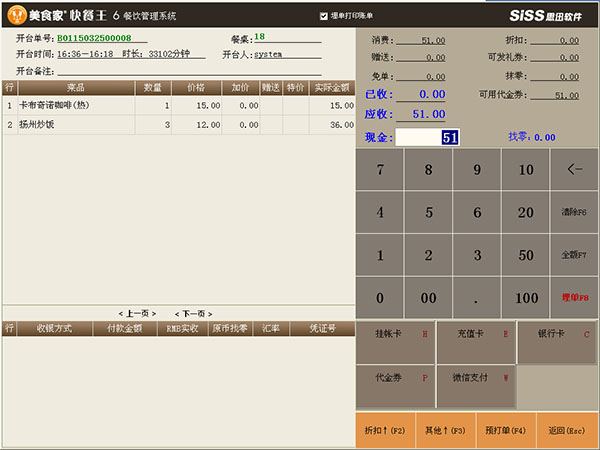Go to next page with 下一页
Image resolution: width=600 pixels, height=450 pixels.
[x=192, y=313]
